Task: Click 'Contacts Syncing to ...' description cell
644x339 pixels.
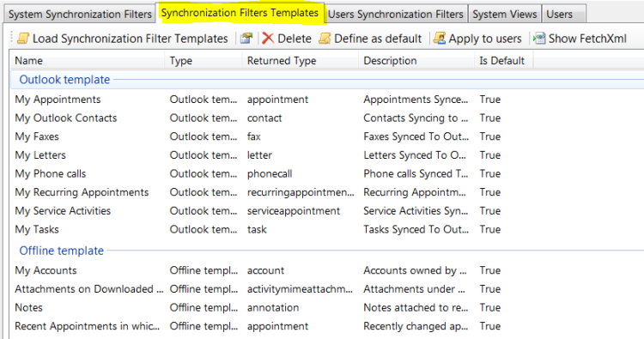Action: (x=416, y=118)
